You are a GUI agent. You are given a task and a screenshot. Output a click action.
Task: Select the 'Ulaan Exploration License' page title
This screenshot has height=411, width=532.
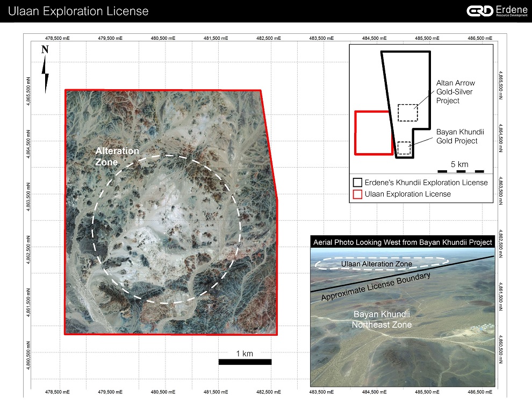click(x=78, y=11)
